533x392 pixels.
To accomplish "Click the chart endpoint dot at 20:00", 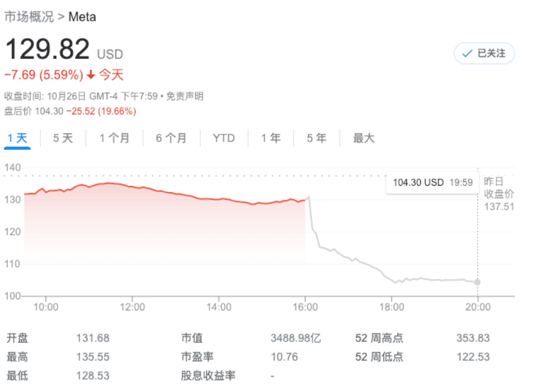I will (477, 282).
